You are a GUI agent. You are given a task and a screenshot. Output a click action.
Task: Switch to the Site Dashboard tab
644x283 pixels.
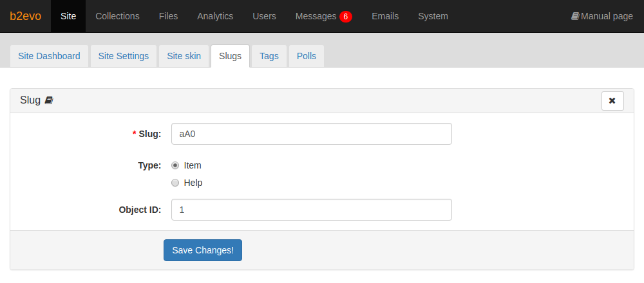coord(50,56)
